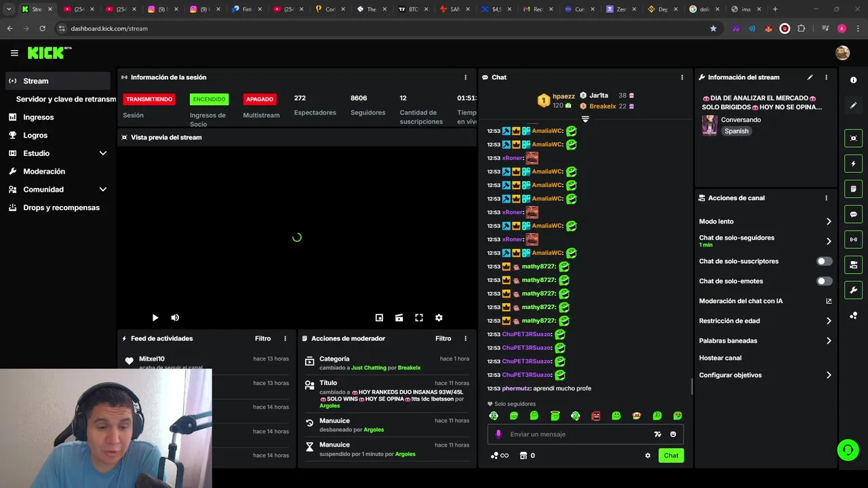Toggle Chat de solo-emotes
Screen dimensions: 868x488
(824, 281)
